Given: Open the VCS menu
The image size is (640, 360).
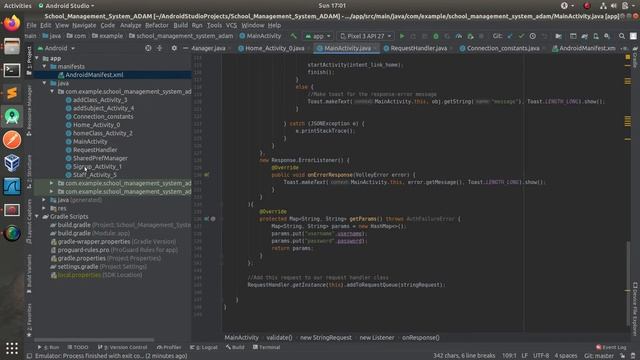Looking at the screenshot, I should point(231,25).
